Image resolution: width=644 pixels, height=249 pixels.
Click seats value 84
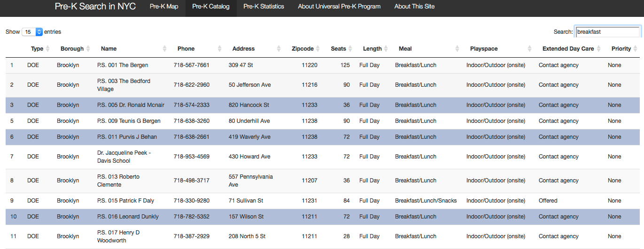[x=347, y=201]
